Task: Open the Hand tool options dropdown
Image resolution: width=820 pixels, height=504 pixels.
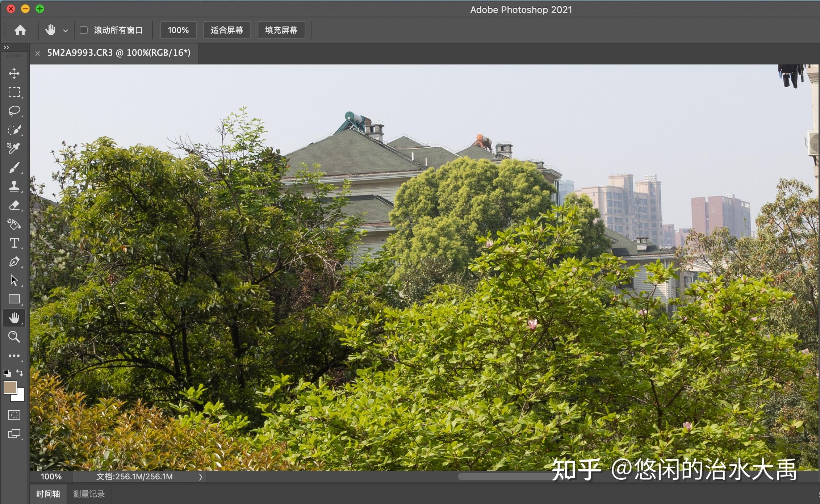Action: [x=65, y=30]
